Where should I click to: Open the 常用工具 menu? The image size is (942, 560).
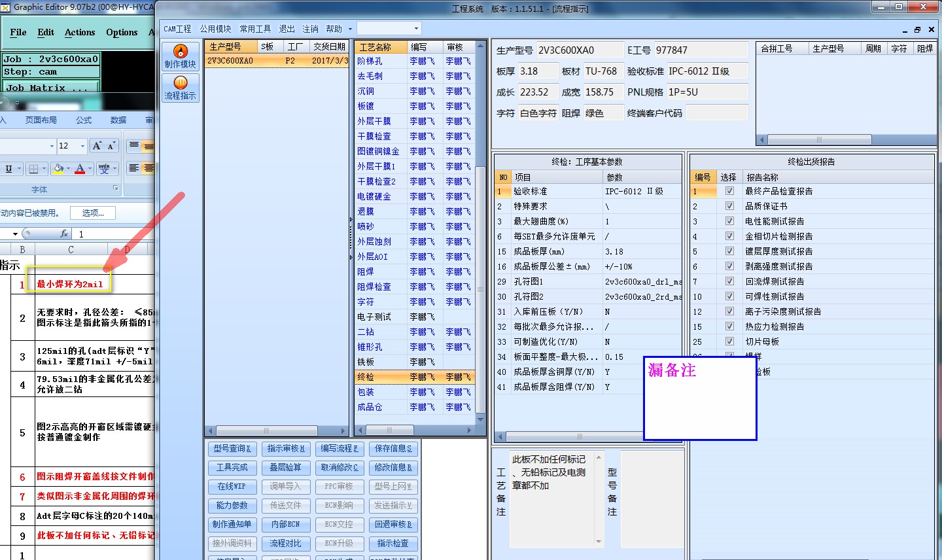click(x=255, y=29)
